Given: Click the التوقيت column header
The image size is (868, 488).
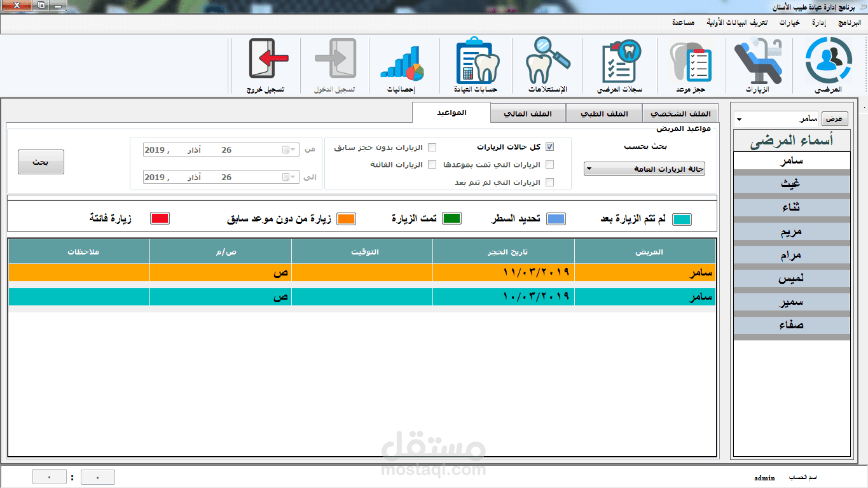Looking at the screenshot, I should coord(362,251).
